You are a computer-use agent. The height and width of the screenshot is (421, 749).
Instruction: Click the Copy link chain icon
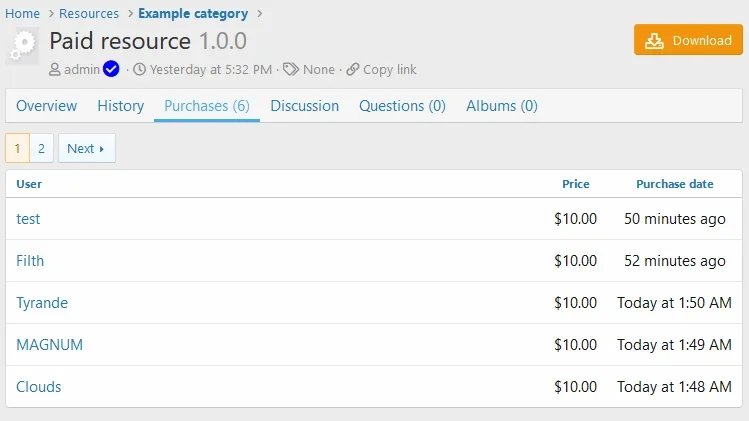pos(353,69)
